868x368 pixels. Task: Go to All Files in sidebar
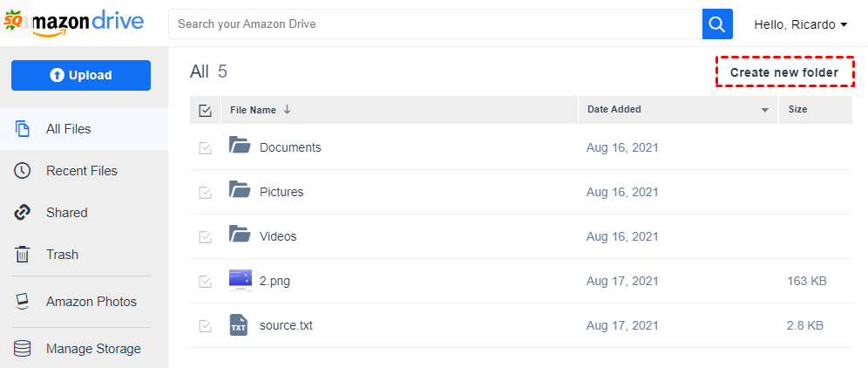click(68, 129)
